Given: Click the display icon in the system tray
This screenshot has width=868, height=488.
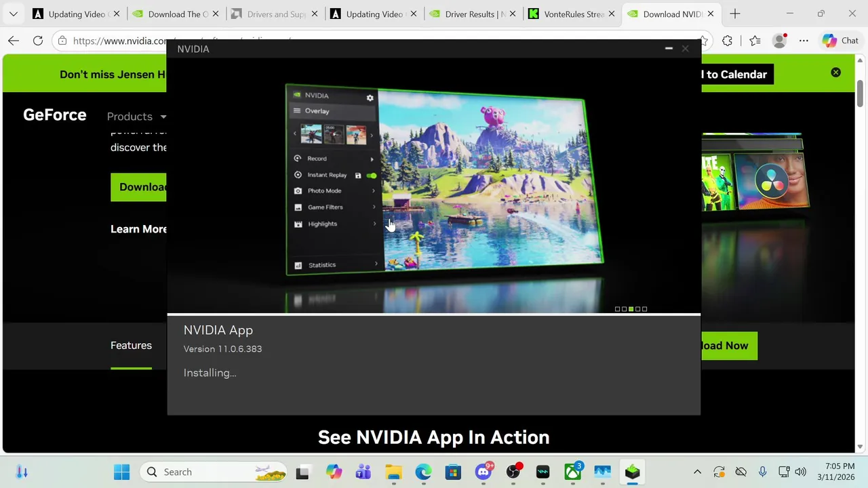Looking at the screenshot, I should [784, 472].
